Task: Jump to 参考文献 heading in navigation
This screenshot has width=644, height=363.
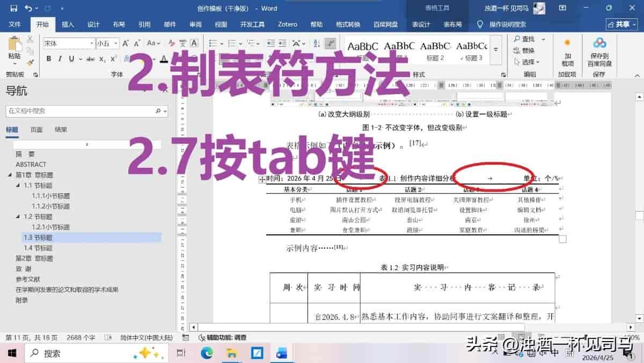Action: pos(28,279)
